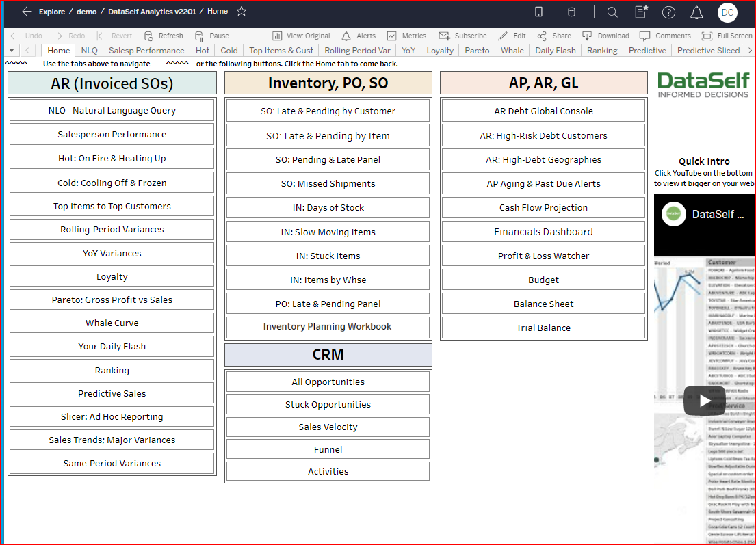Open the DC user avatar menu
756x545 pixels.
click(x=727, y=12)
